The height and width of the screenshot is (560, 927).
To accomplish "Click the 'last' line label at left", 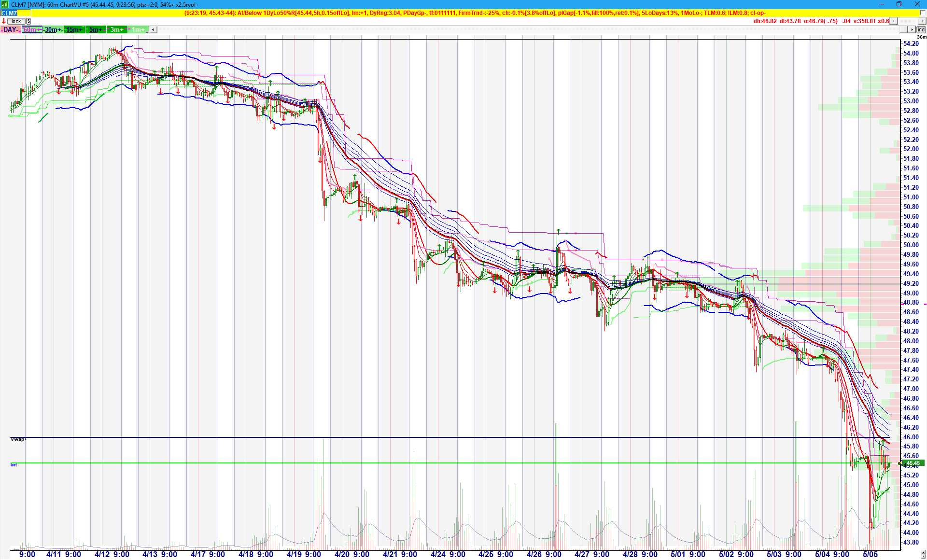I will [14, 465].
